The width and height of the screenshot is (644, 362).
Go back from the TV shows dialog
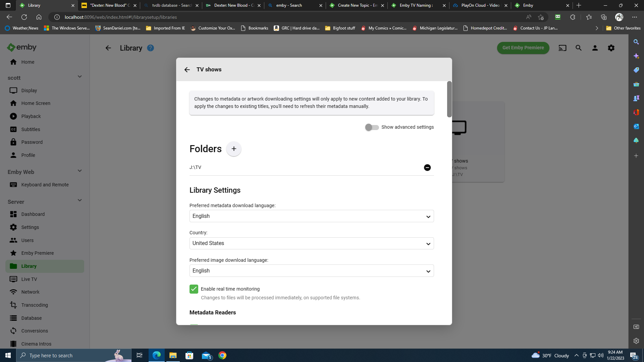point(187,70)
